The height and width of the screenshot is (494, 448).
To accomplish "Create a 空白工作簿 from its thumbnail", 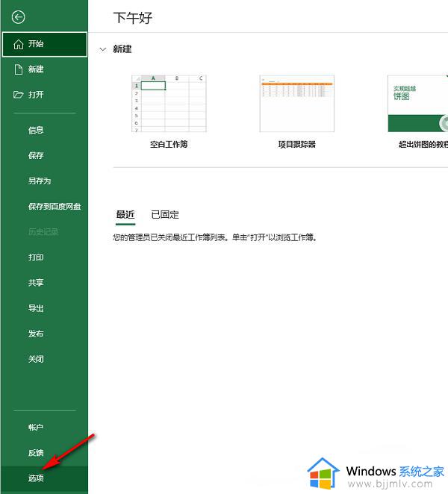I will [169, 104].
